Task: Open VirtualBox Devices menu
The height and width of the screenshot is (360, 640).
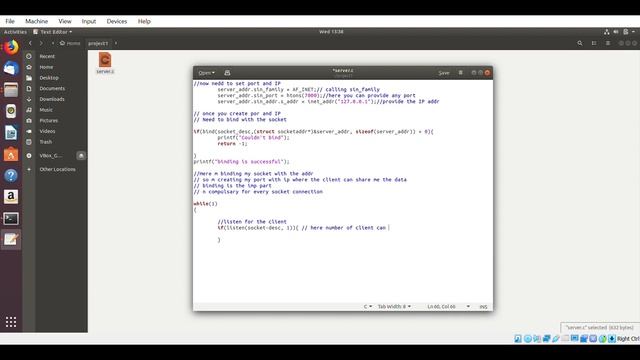Action: [117, 21]
